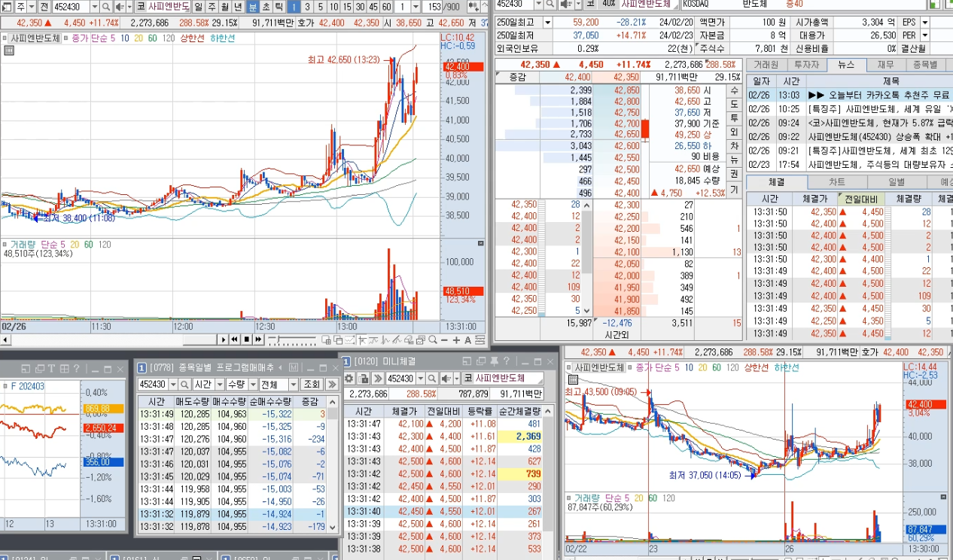Toggle the 분 (minute) chart button
This screenshot has height=560, width=953.
coord(252,6)
